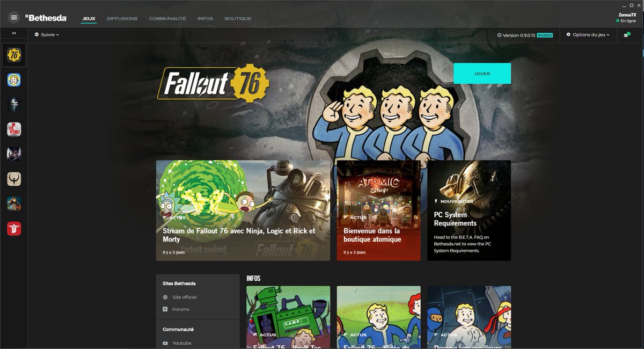Click the Version 0.9.0.15 text

coord(519,35)
